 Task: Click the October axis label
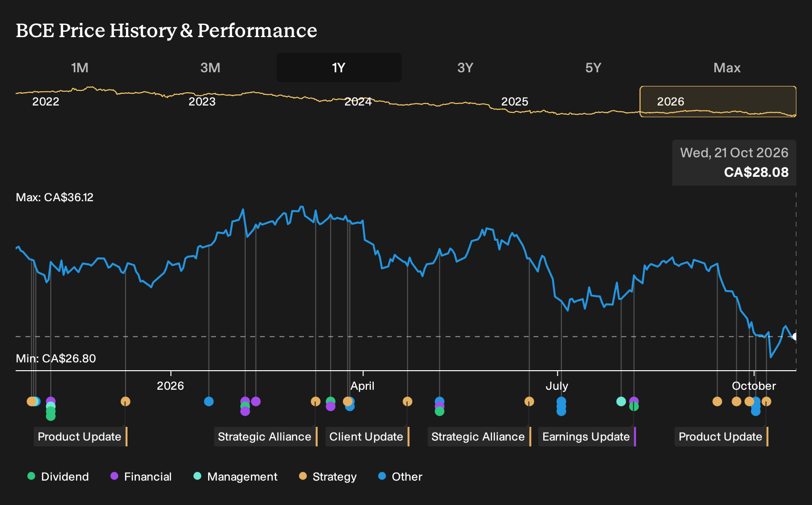754,386
